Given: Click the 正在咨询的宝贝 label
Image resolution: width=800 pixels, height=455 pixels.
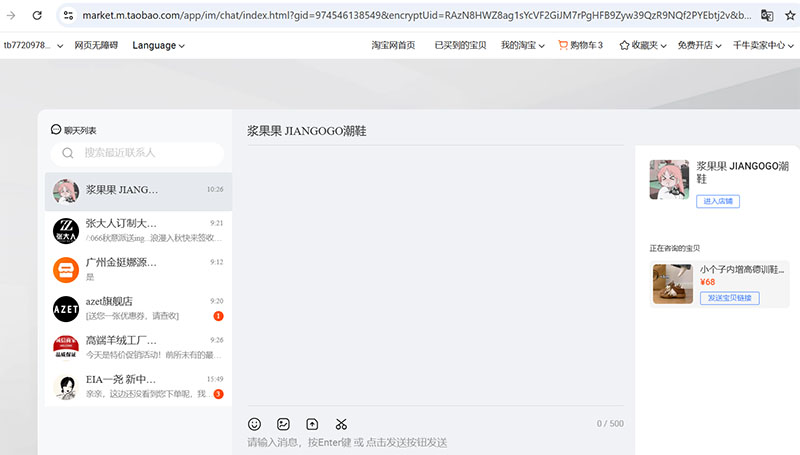Looking at the screenshot, I should click(x=674, y=248).
